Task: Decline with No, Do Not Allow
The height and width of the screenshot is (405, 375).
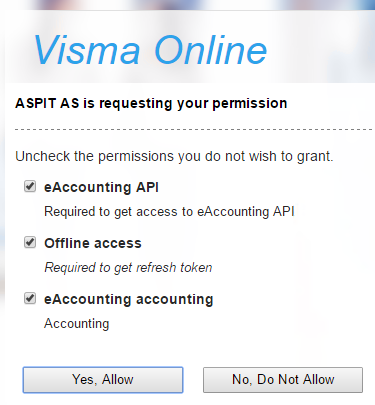Action: click(283, 380)
